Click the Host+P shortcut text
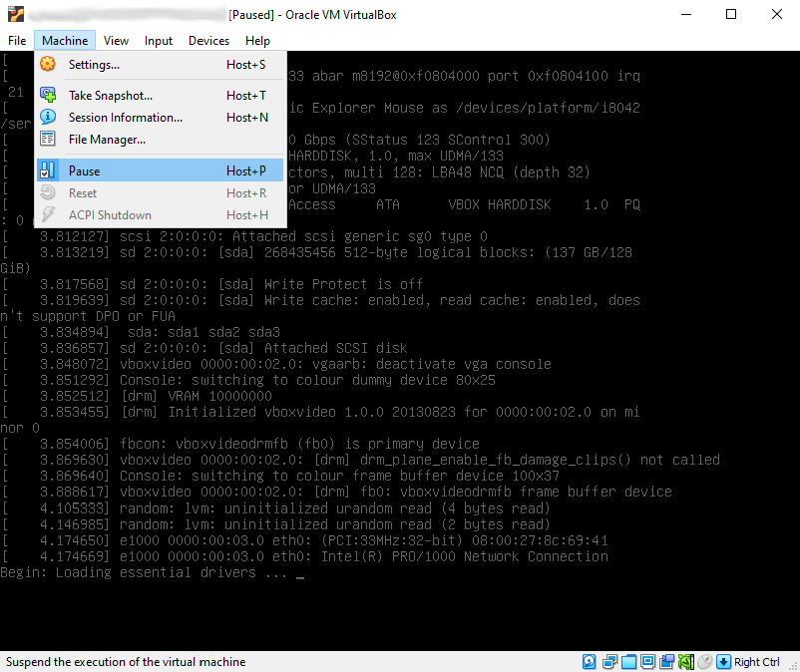The image size is (800, 672). pos(246,170)
